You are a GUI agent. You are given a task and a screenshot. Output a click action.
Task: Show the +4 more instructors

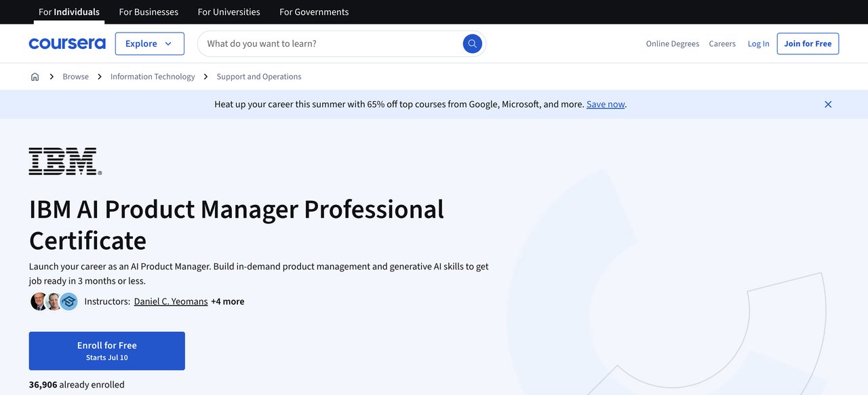coord(227,301)
